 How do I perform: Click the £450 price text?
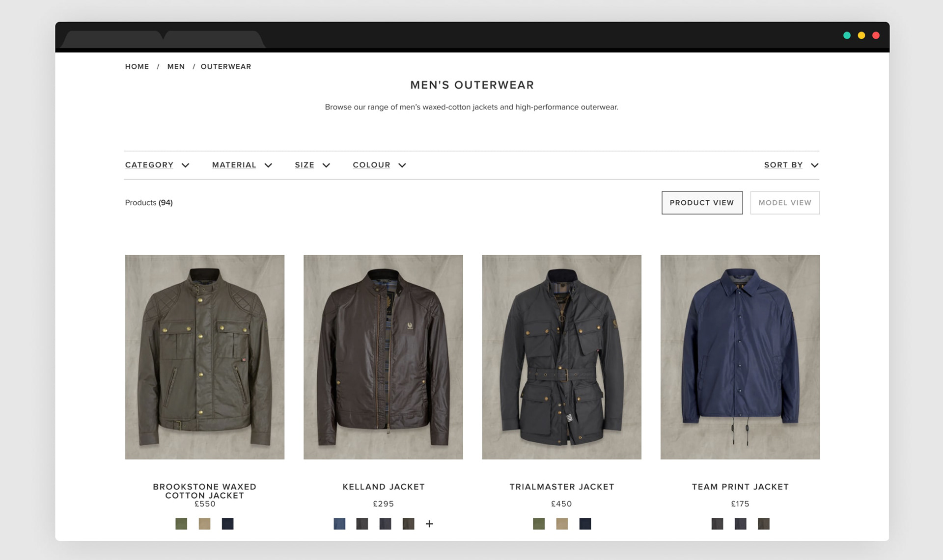pyautogui.click(x=561, y=504)
